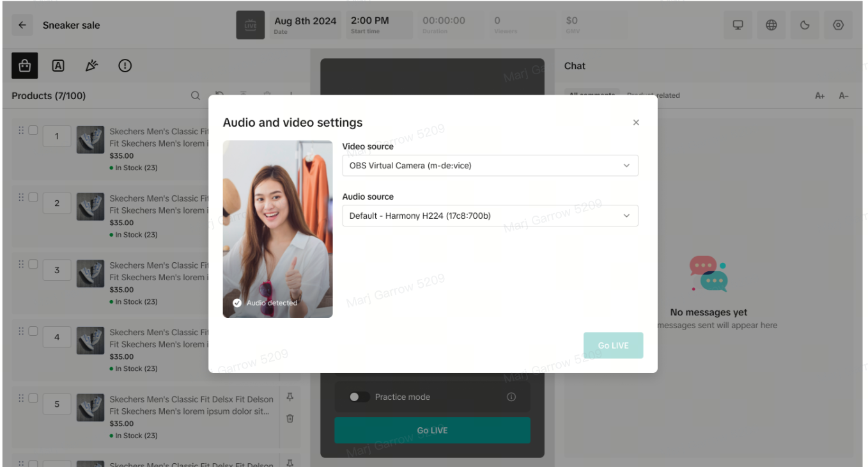Select checkbox for product 3
The width and height of the screenshot is (868, 467).
tap(33, 264)
